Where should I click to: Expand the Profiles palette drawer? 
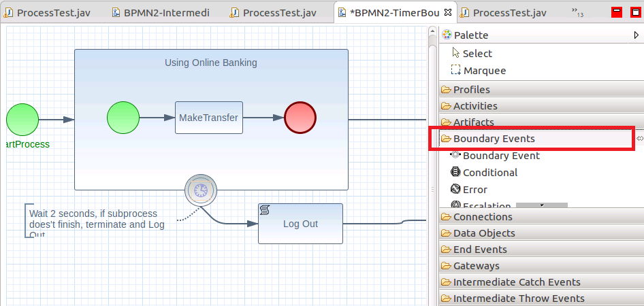click(471, 90)
